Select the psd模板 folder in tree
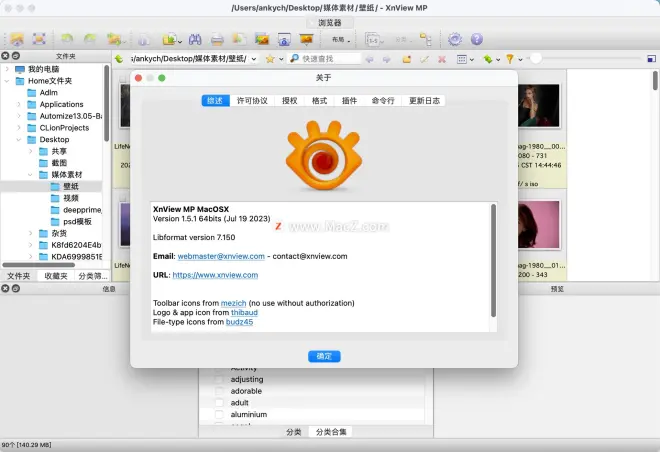Image resolution: width=660 pixels, height=452 pixels. [x=71, y=222]
